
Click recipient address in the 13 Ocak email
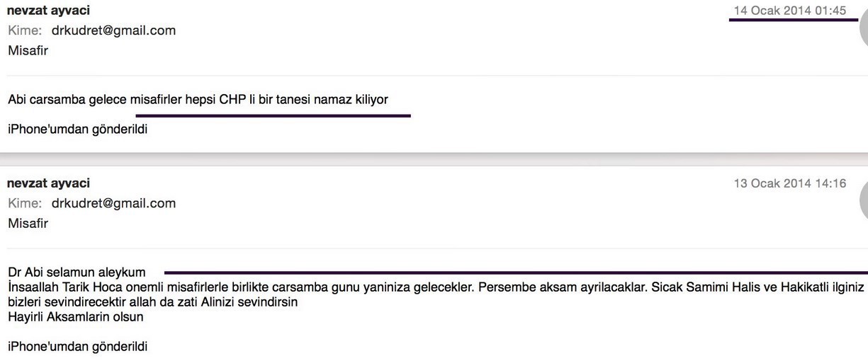tap(113, 203)
